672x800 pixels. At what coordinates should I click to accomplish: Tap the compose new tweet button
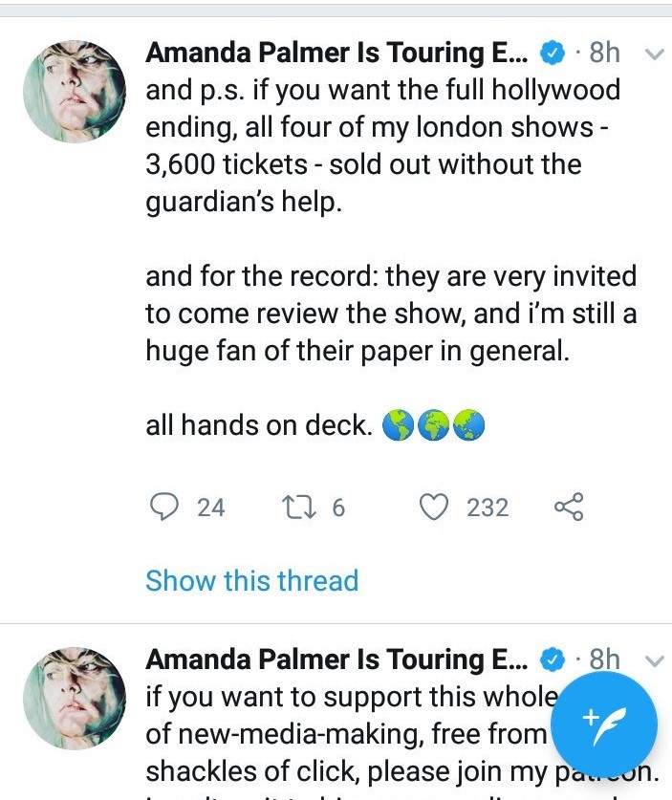[x=604, y=721]
